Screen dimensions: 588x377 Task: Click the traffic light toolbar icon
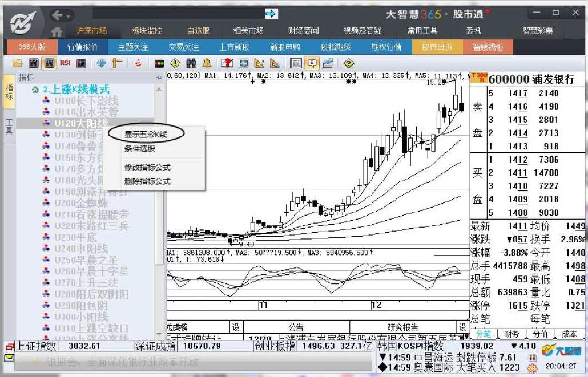click(x=159, y=63)
